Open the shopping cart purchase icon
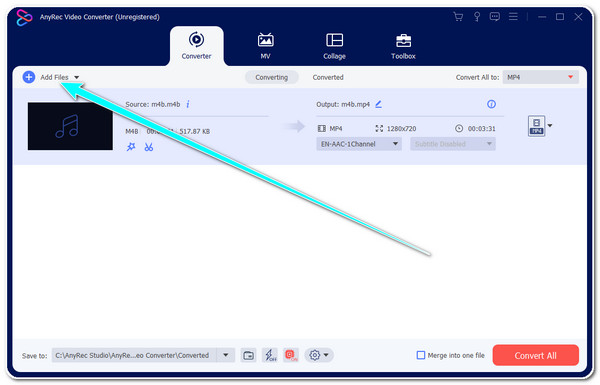Screen dimensions: 600x385 click(x=458, y=16)
